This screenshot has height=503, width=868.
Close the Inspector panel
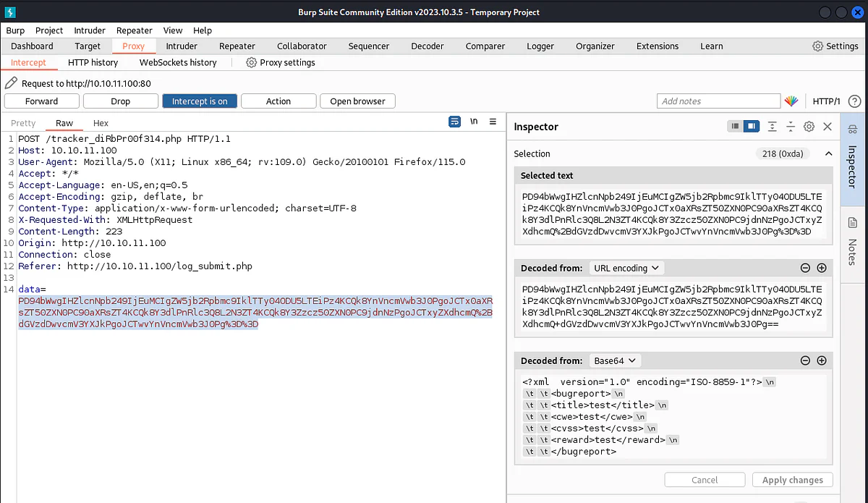(x=827, y=127)
